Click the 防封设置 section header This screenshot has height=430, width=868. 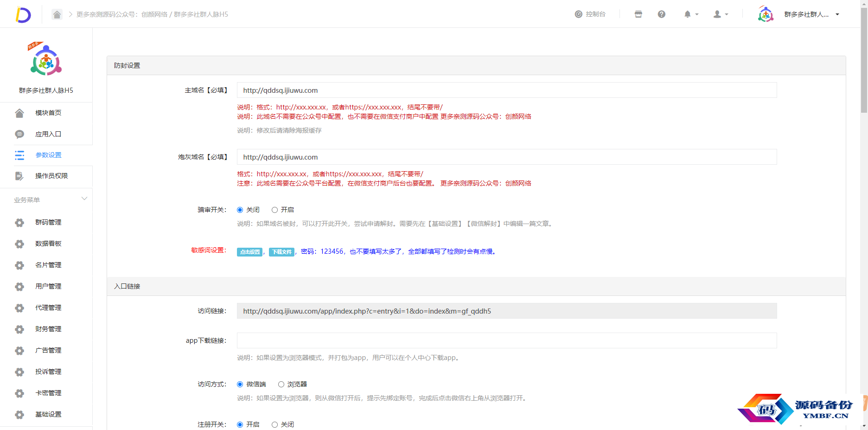(x=476, y=65)
